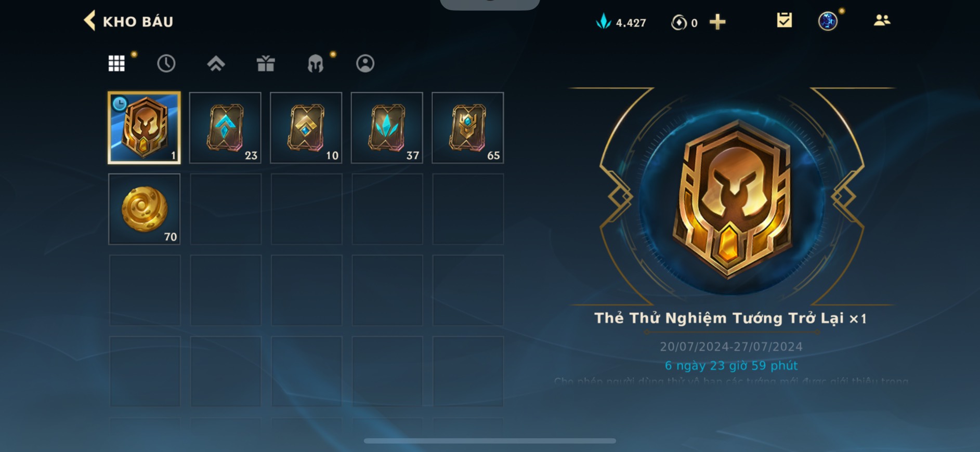Open the profile avatar filter tab
The width and height of the screenshot is (980, 452).
pyautogui.click(x=365, y=63)
